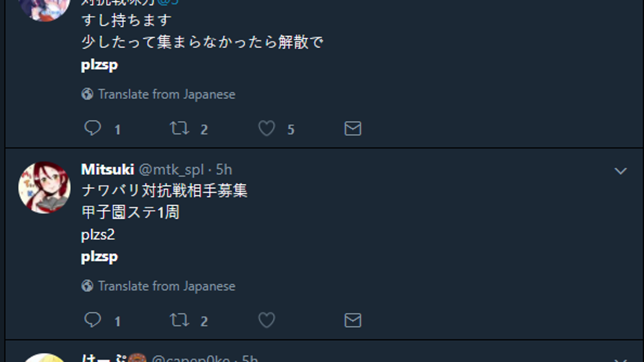The width and height of the screenshot is (644, 362).
Task: Translate first tweet from Japanese
Action: [166, 94]
